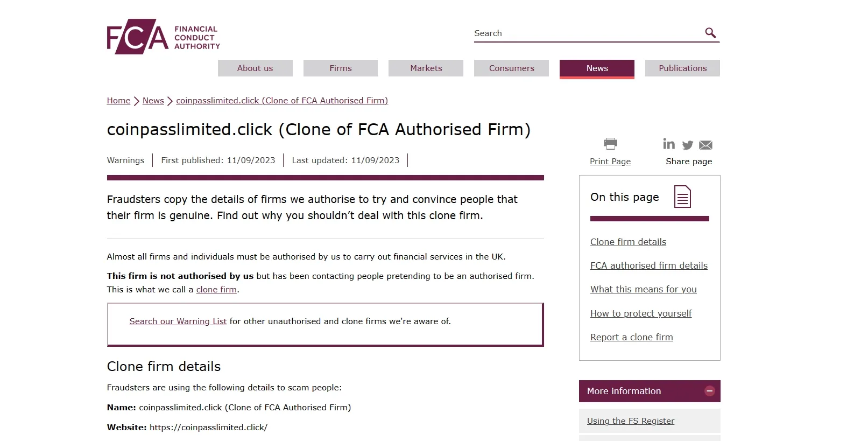868x441 pixels.
Task: Follow the Home breadcrumb link
Action: tap(118, 101)
